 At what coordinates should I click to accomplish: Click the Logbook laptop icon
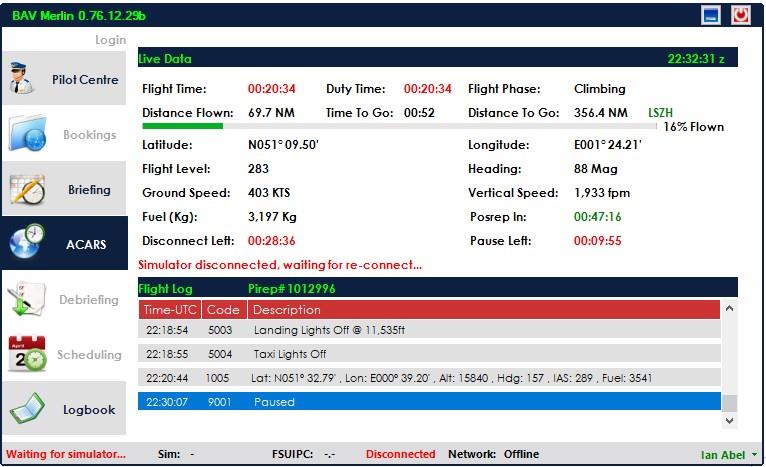tap(27, 408)
